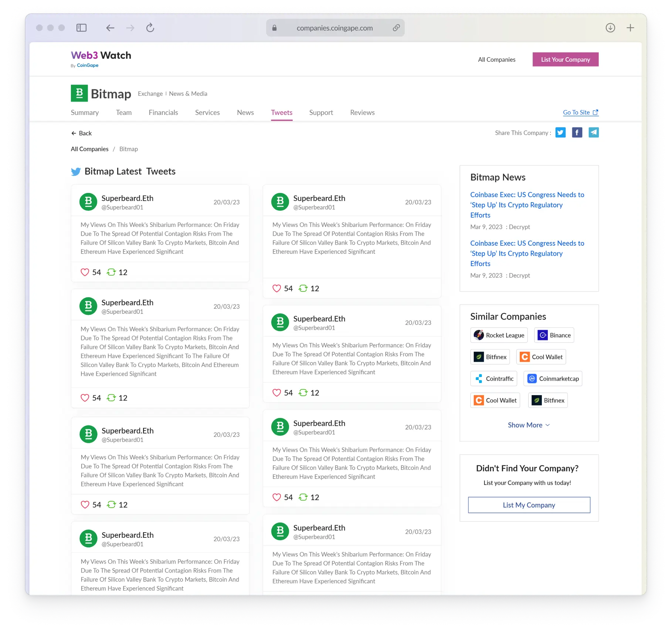Open the Cool Wallet chip beside Bitfinex
Screen dimensions: 672x632
pyautogui.click(x=541, y=357)
